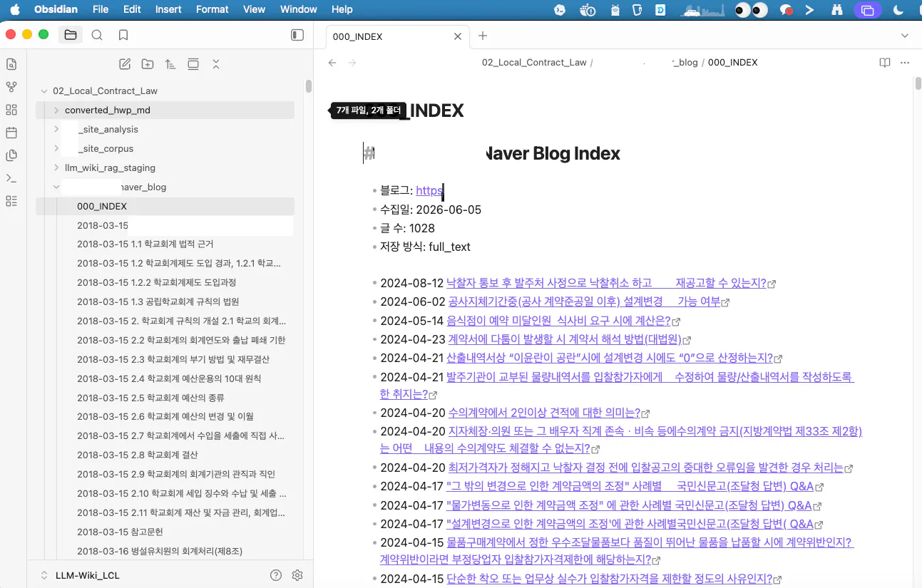Open link 수의계약에서 2인이상 견적에 대한 의미는?
The image size is (922, 588).
(x=544, y=413)
